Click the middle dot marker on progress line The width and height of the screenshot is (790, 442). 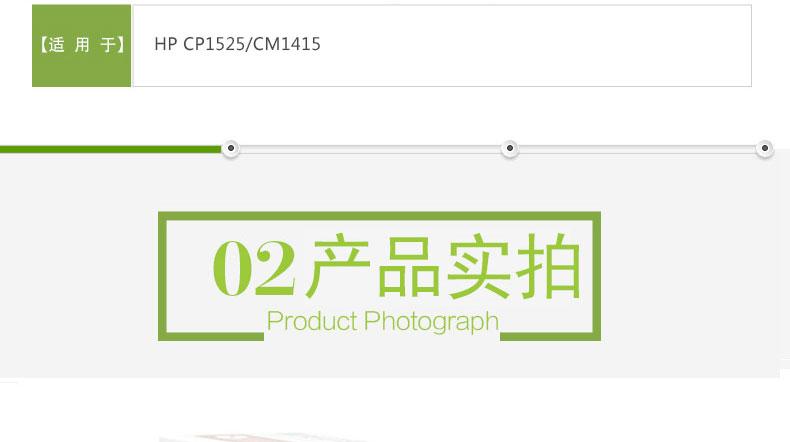(510, 148)
